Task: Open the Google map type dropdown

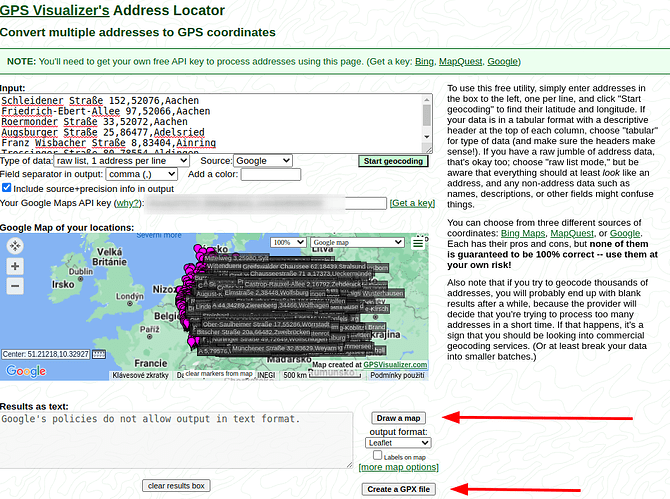Action: (x=357, y=242)
